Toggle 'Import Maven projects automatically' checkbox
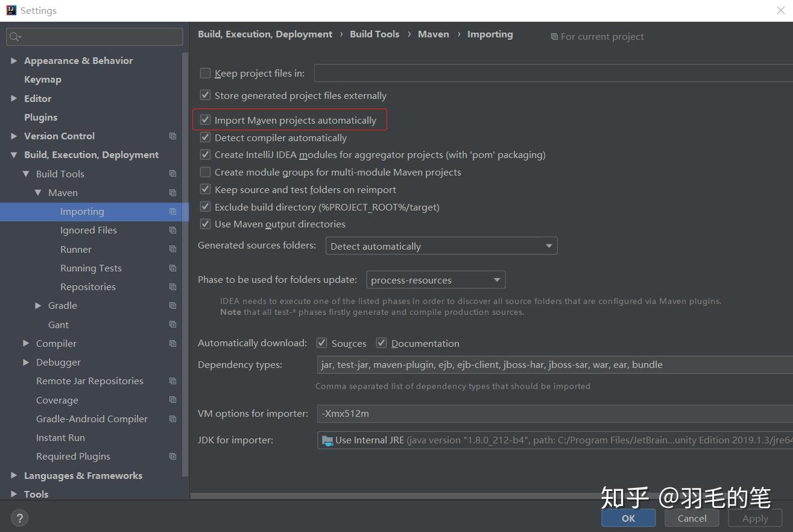Screen dimensions: 793x532 coord(206,120)
